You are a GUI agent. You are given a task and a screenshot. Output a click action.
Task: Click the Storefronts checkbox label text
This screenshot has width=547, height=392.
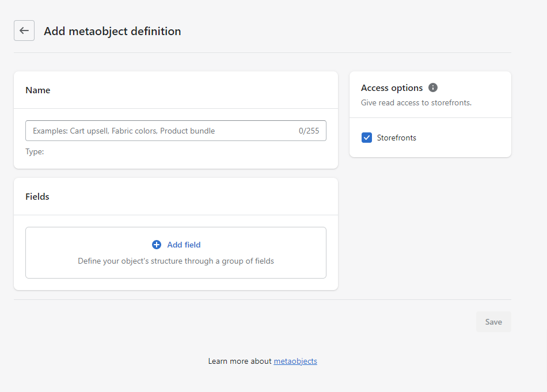point(397,138)
